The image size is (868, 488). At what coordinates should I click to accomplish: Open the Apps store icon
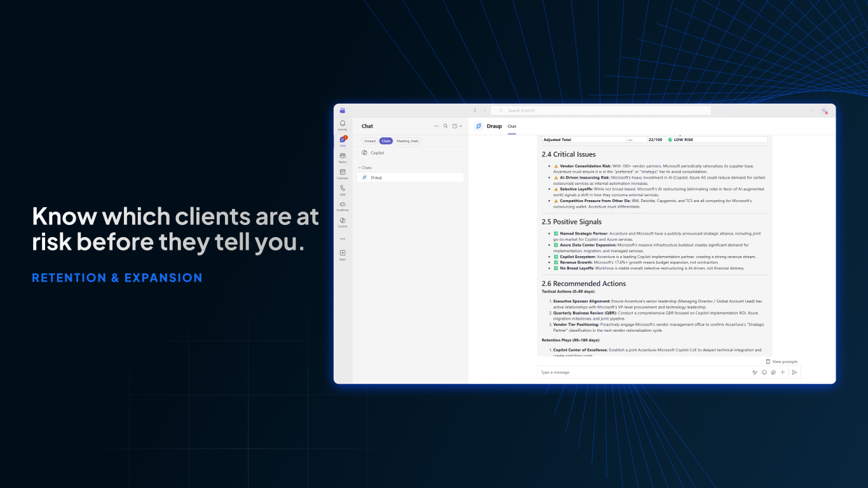tap(342, 254)
